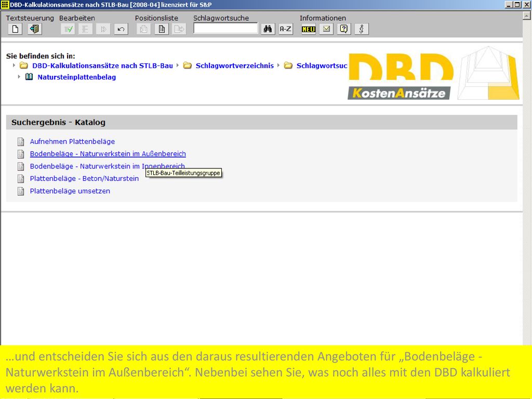Click the folder icon before Schlagwortsuc

[x=288, y=65]
